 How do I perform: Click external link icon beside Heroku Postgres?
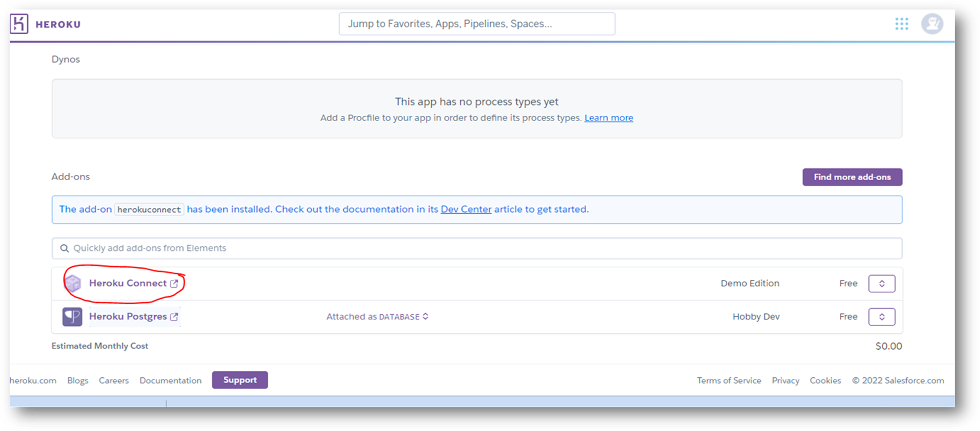click(x=174, y=317)
